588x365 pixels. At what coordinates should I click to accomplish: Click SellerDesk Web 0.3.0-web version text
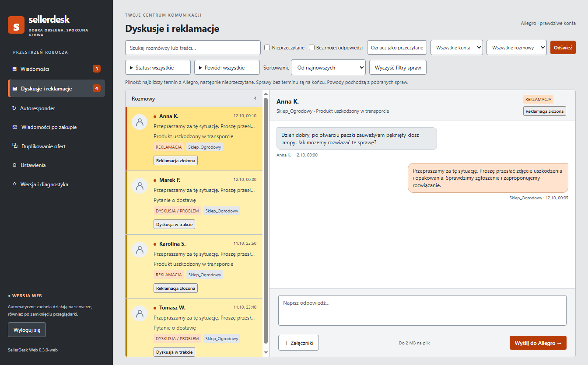click(33, 350)
